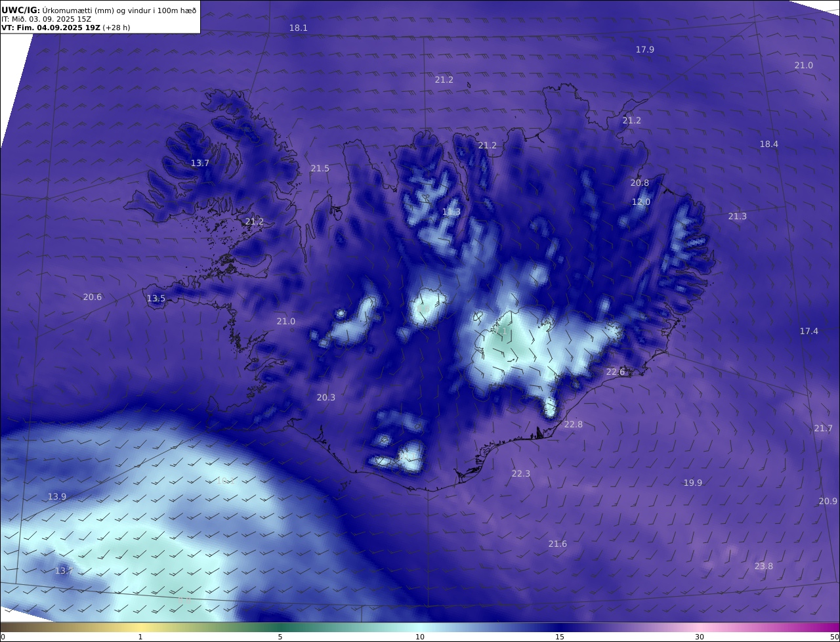840x642 pixels.
Task: Click the color scale tick label 10
Action: pyautogui.click(x=420, y=637)
